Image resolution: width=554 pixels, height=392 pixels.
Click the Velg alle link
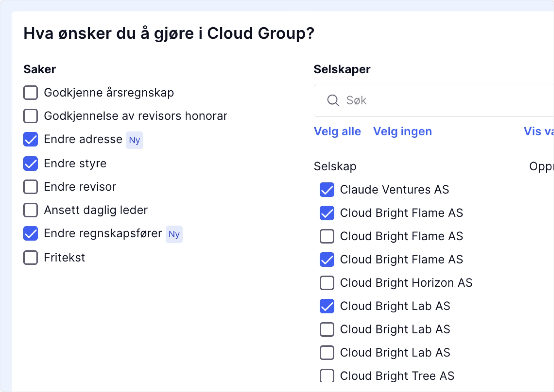coord(337,132)
